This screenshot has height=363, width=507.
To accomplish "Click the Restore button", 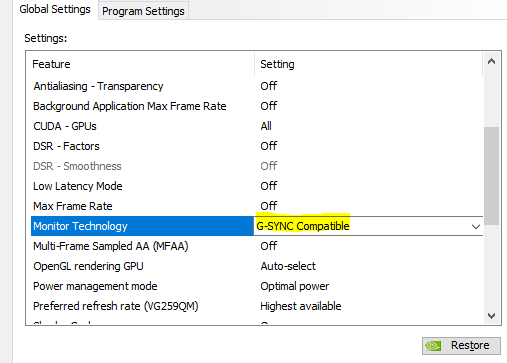I will [461, 345].
